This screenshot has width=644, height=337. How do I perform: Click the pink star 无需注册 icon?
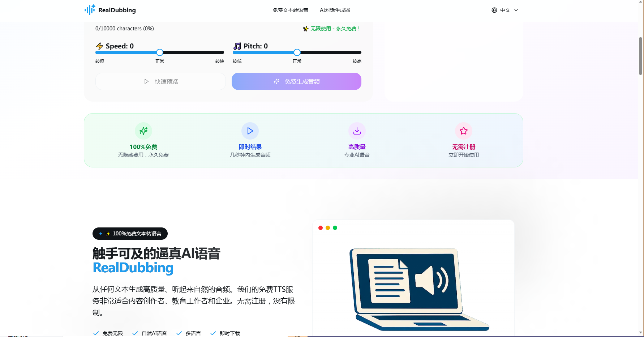coord(464,131)
